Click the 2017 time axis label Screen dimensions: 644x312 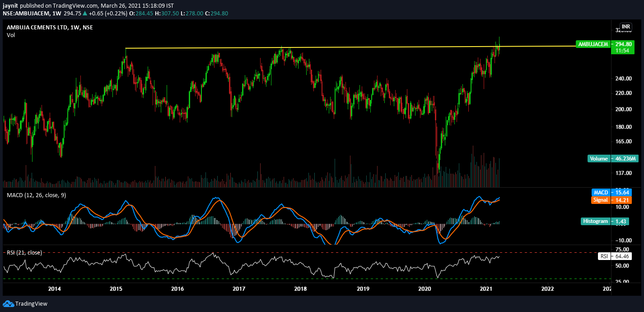pos(239,288)
